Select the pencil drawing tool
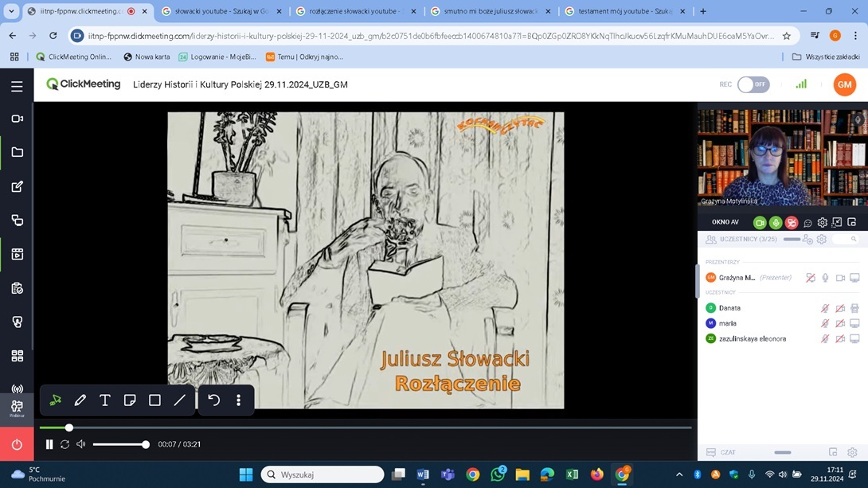Viewport: 868px width, 488px height. [x=80, y=400]
